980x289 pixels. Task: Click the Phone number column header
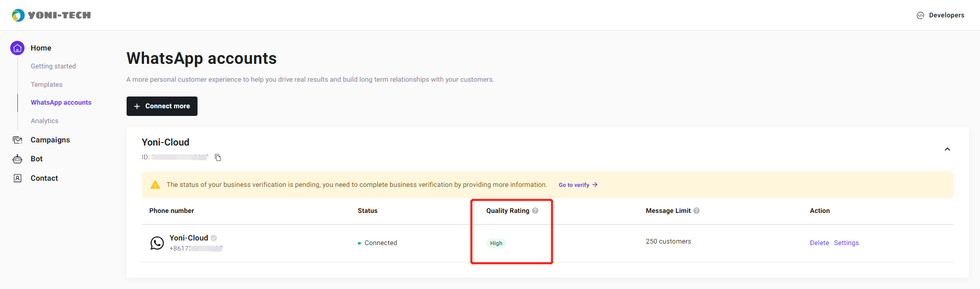[x=171, y=211]
